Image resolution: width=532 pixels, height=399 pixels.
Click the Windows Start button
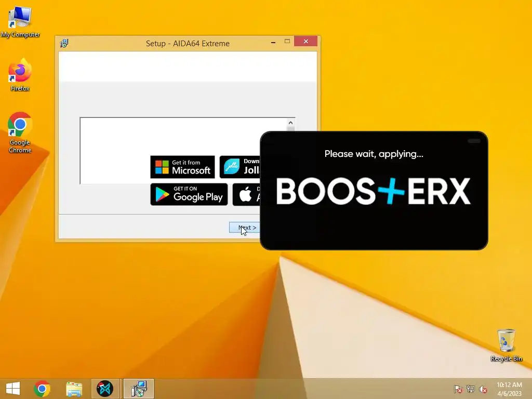13,389
